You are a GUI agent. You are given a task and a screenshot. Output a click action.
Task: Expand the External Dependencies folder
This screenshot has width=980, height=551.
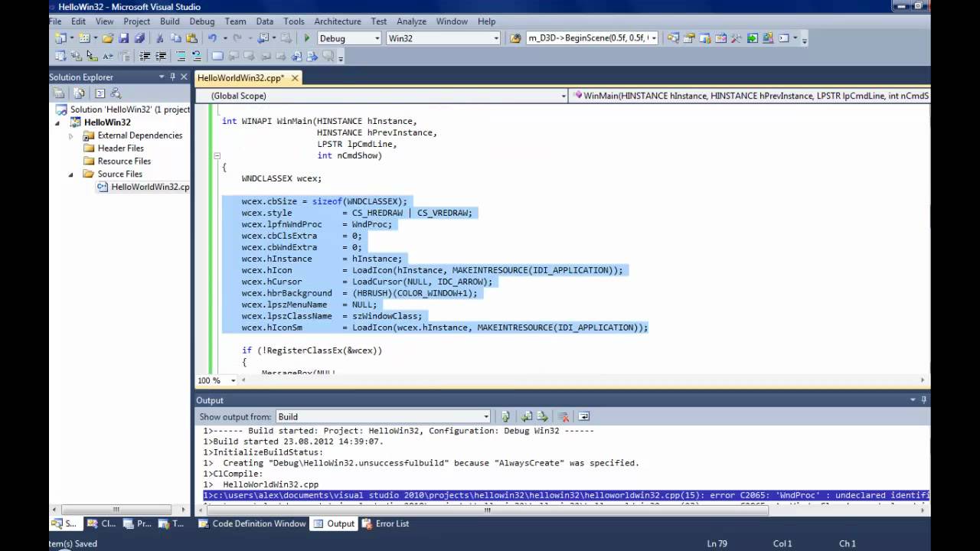pyautogui.click(x=71, y=136)
